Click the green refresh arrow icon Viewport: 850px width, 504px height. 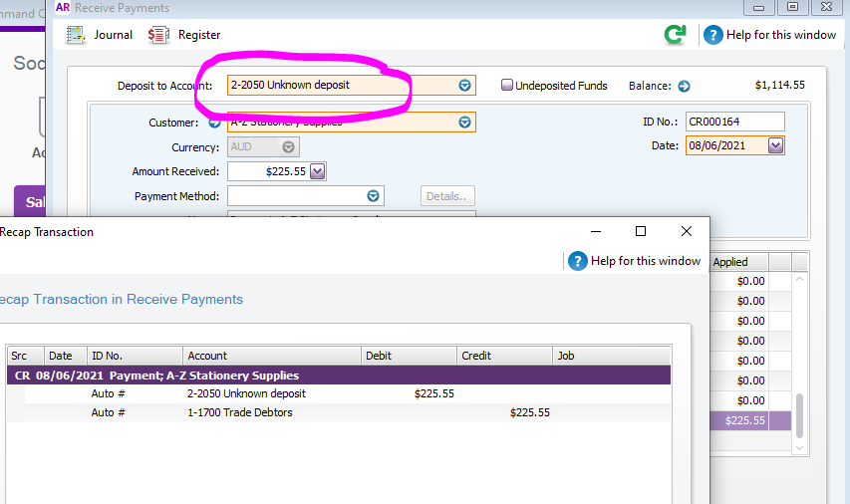click(x=675, y=35)
